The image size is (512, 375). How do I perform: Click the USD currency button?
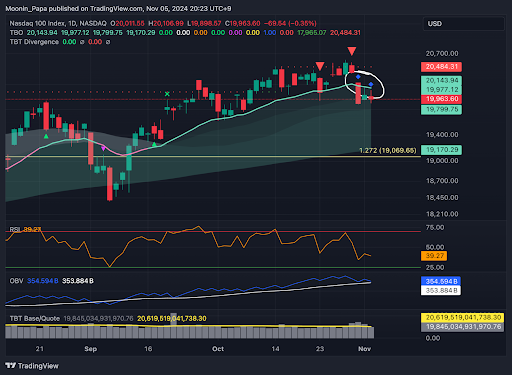pyautogui.click(x=463, y=24)
